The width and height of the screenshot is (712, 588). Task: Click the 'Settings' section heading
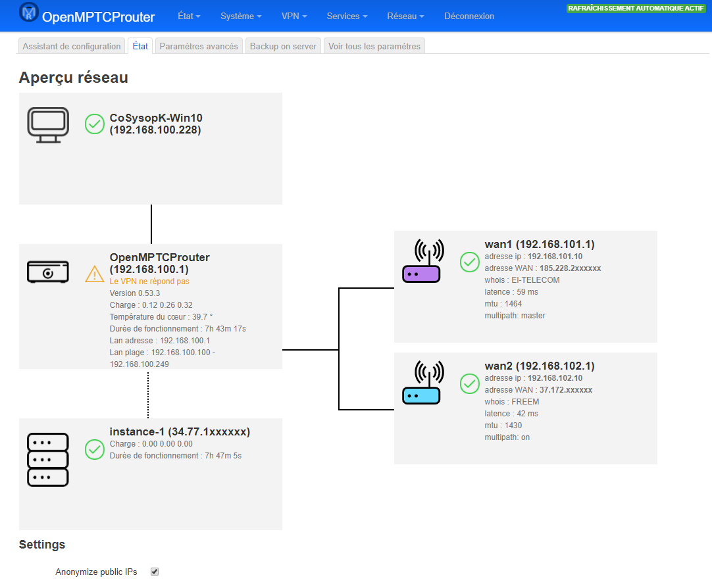click(x=41, y=544)
